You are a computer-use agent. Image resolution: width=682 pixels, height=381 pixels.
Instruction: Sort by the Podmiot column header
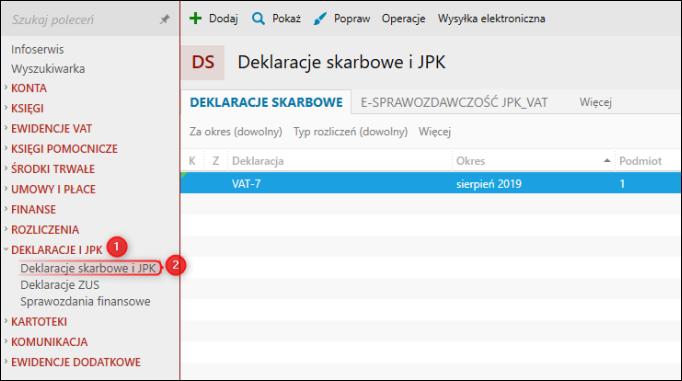[640, 161]
